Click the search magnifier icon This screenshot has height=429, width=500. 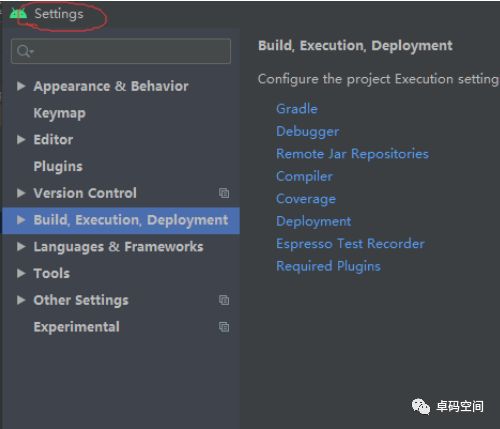[x=25, y=51]
